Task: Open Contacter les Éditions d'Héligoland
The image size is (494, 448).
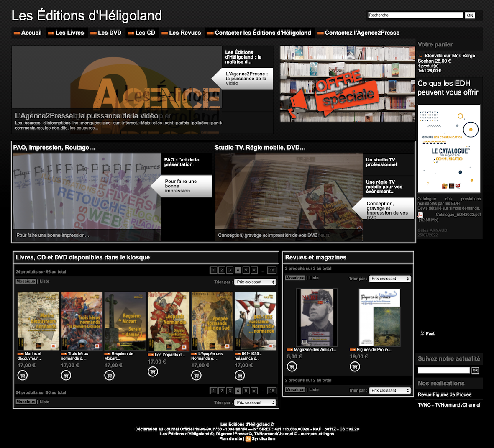Action: click(260, 33)
